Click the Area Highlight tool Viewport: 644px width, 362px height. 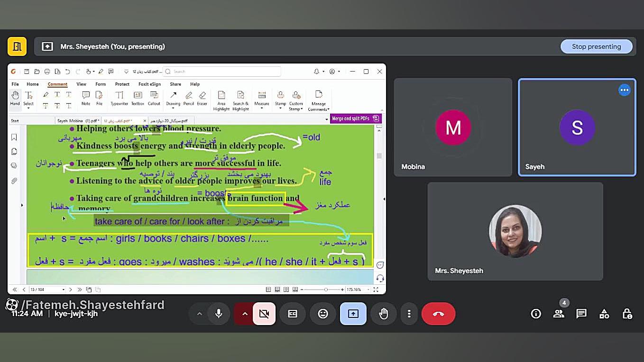(221, 100)
